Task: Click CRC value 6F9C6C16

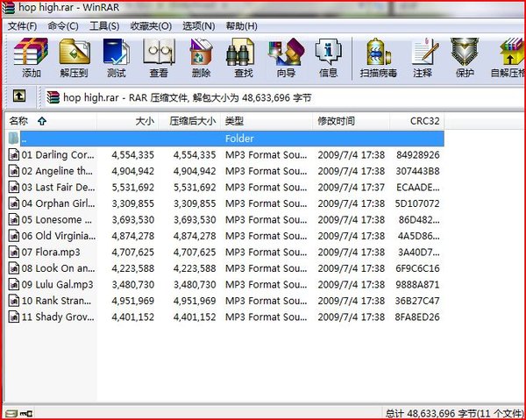Action: click(417, 268)
